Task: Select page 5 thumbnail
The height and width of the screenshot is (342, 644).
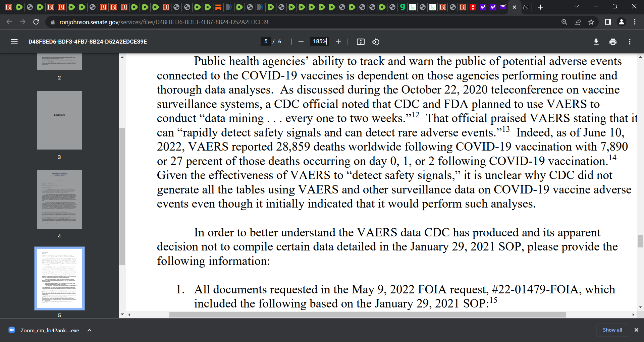Action: (x=59, y=278)
